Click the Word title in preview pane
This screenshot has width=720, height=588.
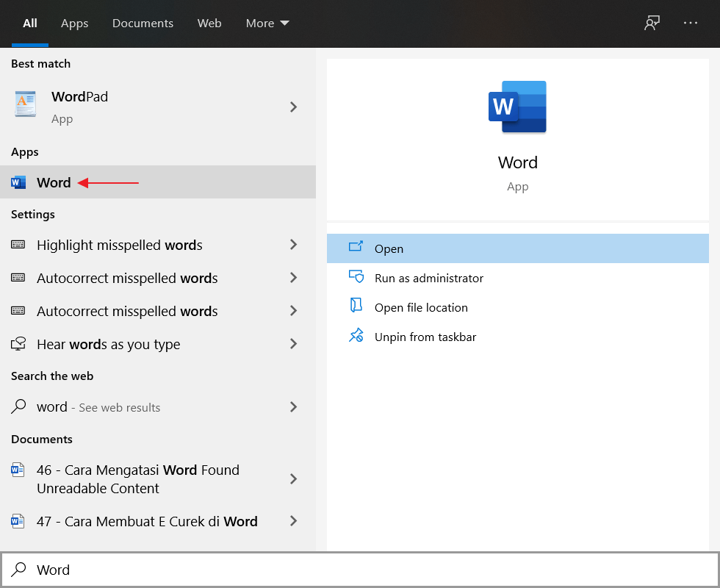[517, 162]
